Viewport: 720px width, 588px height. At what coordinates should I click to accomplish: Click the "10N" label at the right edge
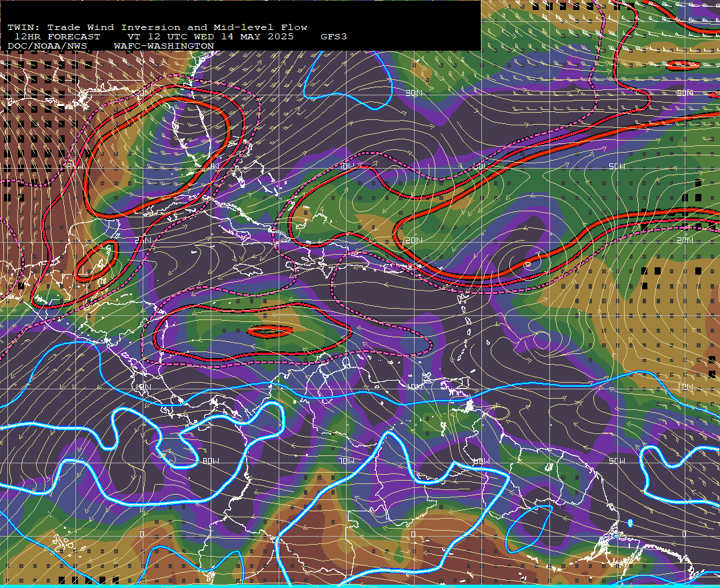click(x=685, y=387)
